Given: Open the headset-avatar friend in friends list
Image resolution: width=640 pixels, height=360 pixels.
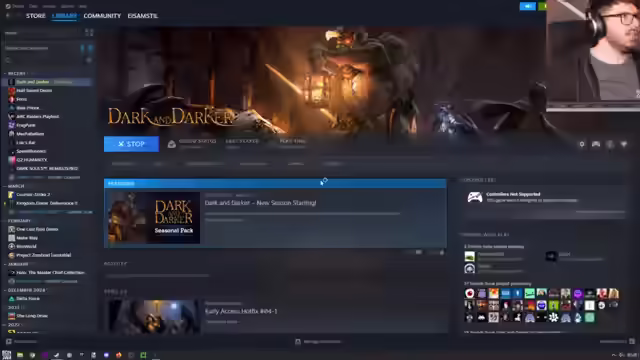Looking at the screenshot, I should [470, 269].
